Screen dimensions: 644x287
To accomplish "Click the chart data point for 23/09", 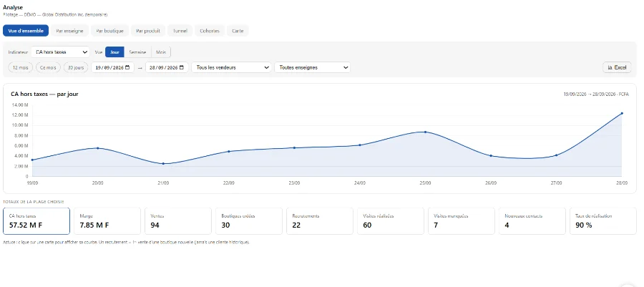I will [294, 147].
